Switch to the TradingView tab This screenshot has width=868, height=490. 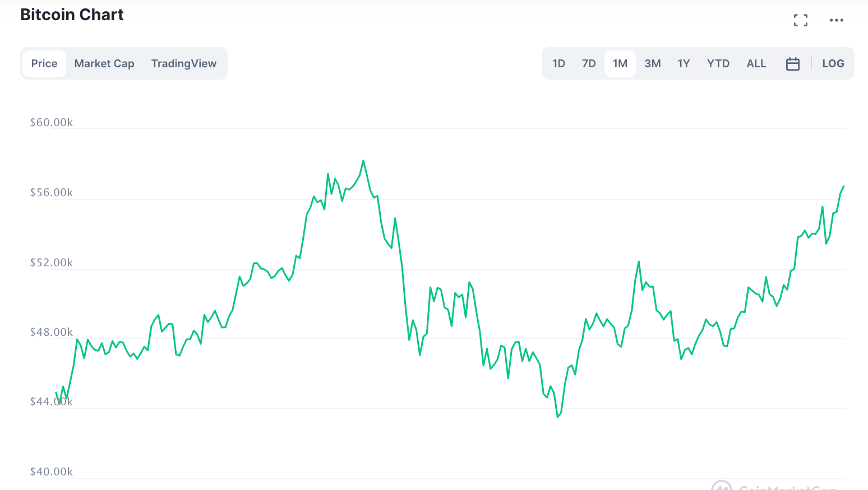click(x=183, y=64)
